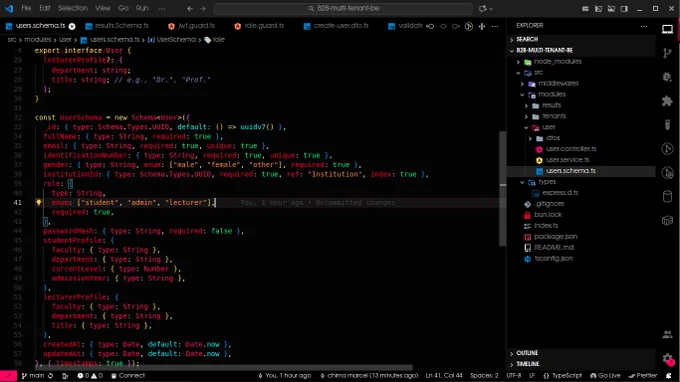The width and height of the screenshot is (680, 382).
Task: Open the database cylinder icon in activity bar
Action: (x=667, y=196)
